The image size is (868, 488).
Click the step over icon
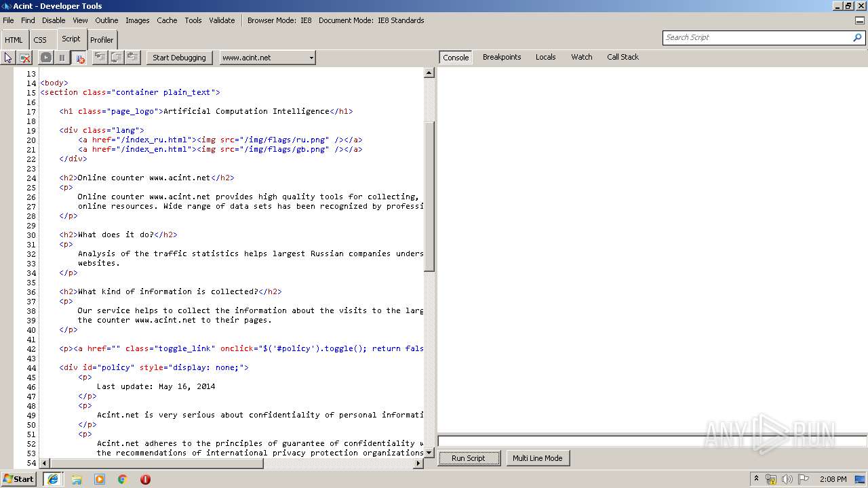click(117, 58)
